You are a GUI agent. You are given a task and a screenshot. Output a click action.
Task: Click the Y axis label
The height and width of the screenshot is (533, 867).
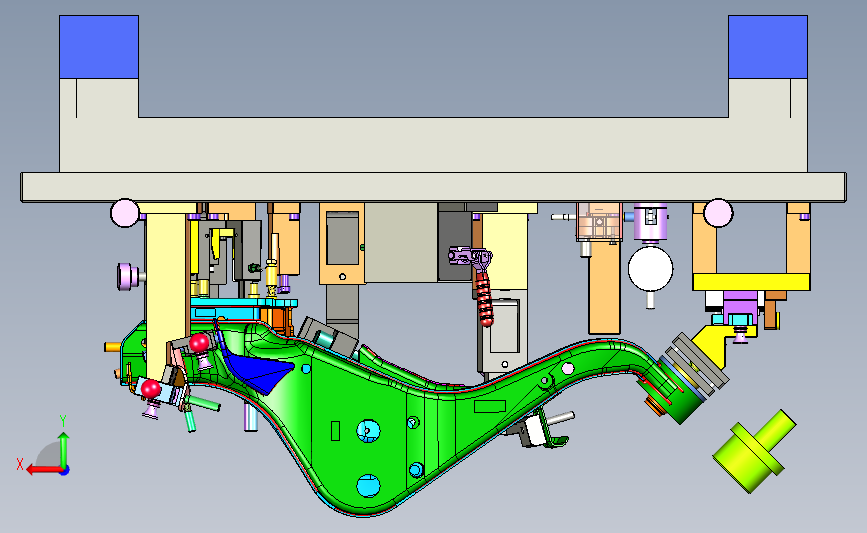click(x=63, y=421)
